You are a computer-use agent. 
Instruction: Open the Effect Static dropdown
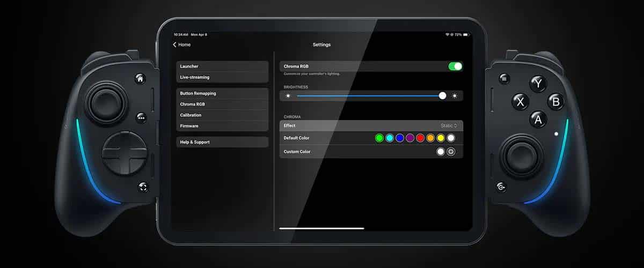pyautogui.click(x=449, y=125)
